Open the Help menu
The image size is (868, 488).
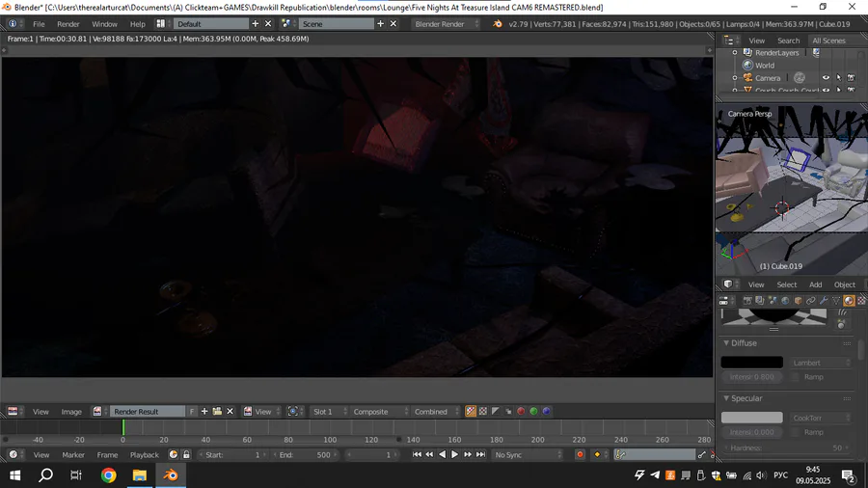[137, 24]
